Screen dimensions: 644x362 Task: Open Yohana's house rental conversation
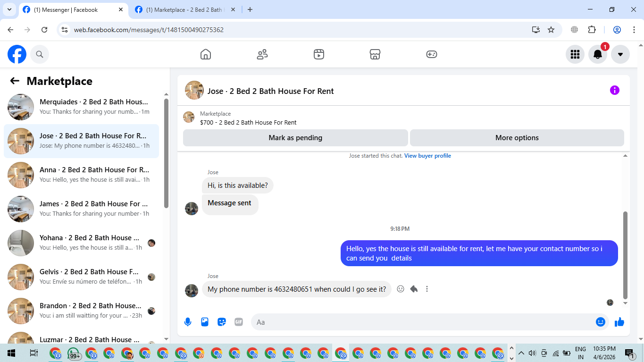81,243
